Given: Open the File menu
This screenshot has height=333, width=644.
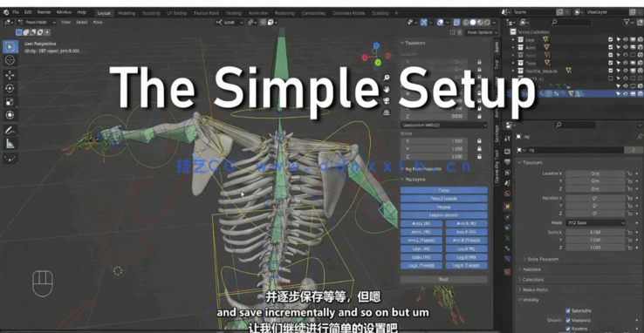Looking at the screenshot, I should [16, 13].
